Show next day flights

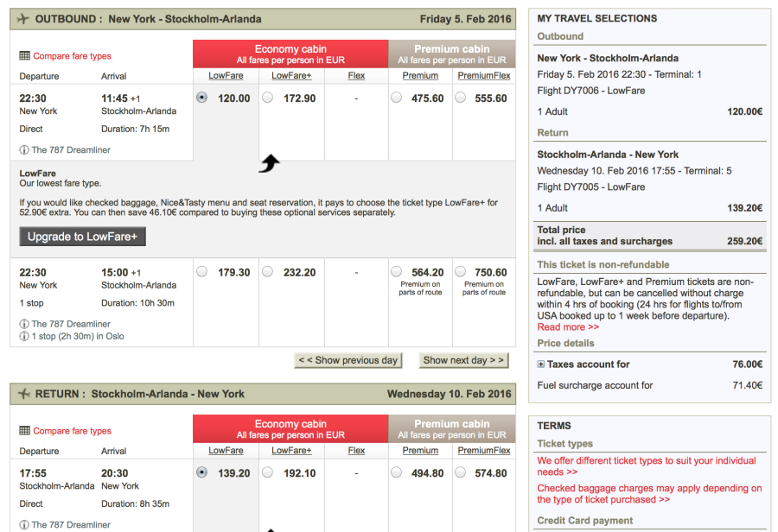tap(463, 360)
